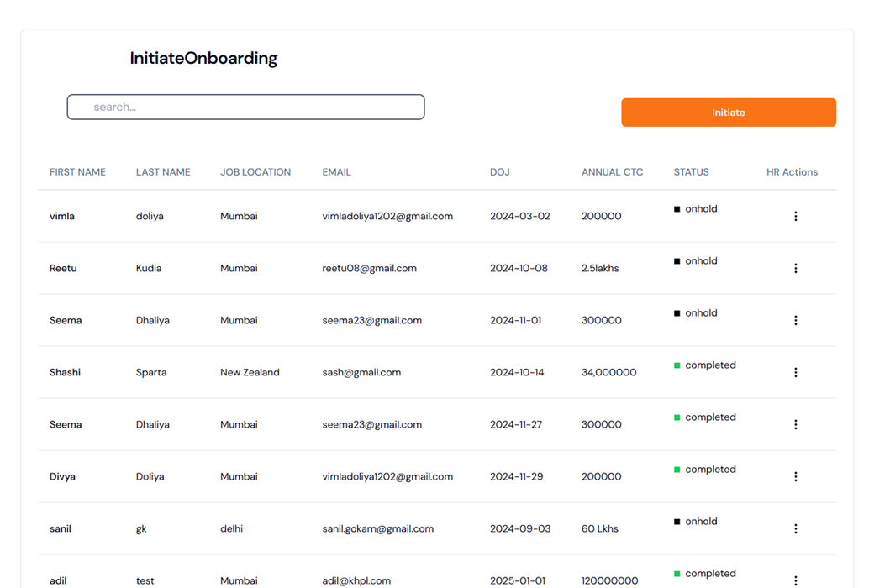
Task: Focus the search input field
Action: 245,107
